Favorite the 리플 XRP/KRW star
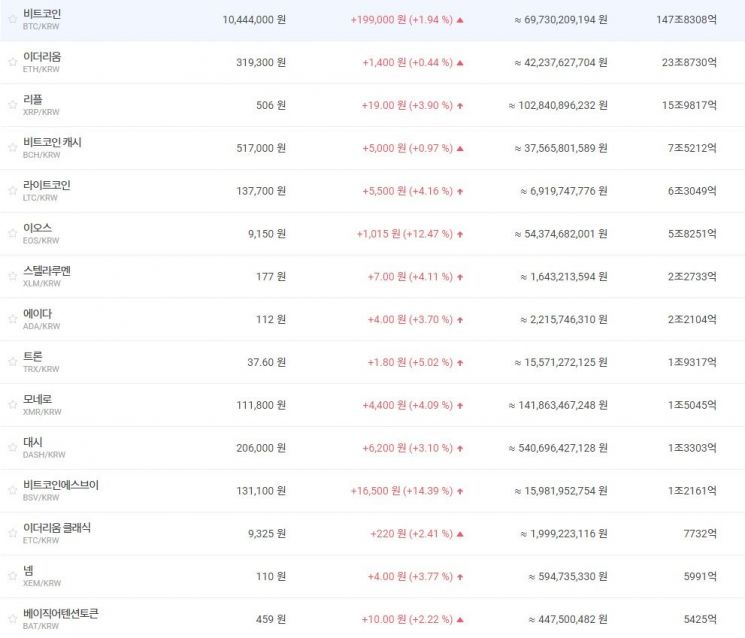The height and width of the screenshot is (638, 745). coord(13,105)
